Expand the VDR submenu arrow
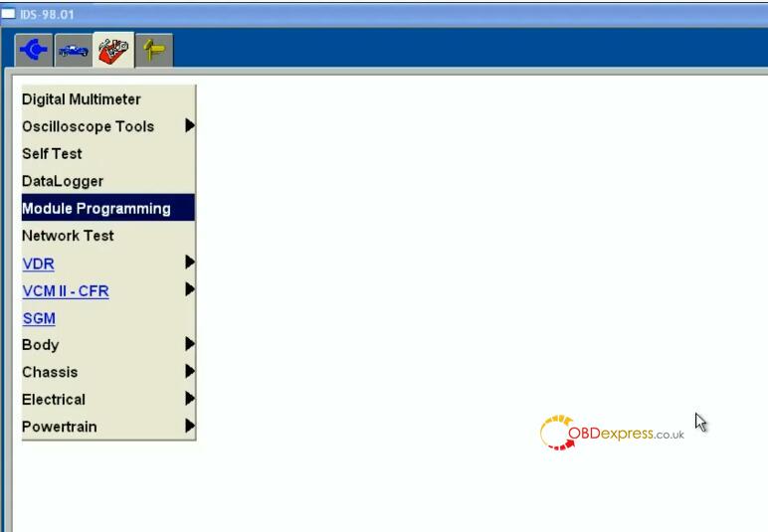This screenshot has height=532, width=768. 189,264
